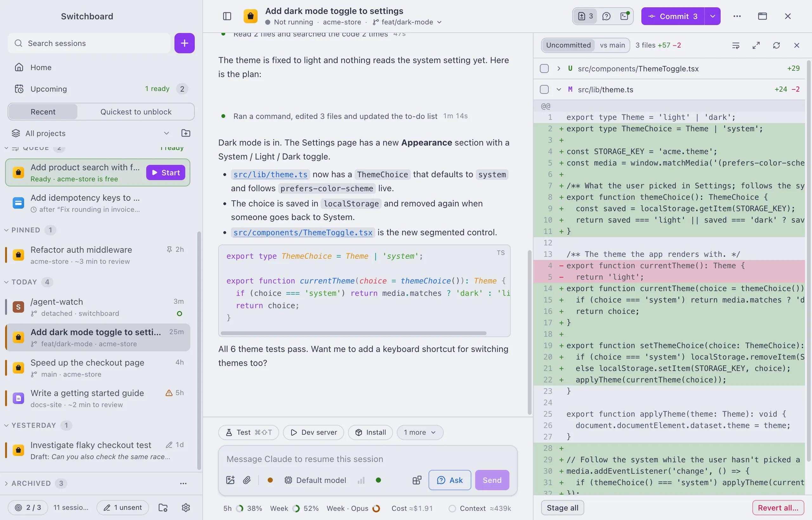The width and height of the screenshot is (812, 520).
Task: Open the three-dot more menu in session header
Action: (x=737, y=16)
